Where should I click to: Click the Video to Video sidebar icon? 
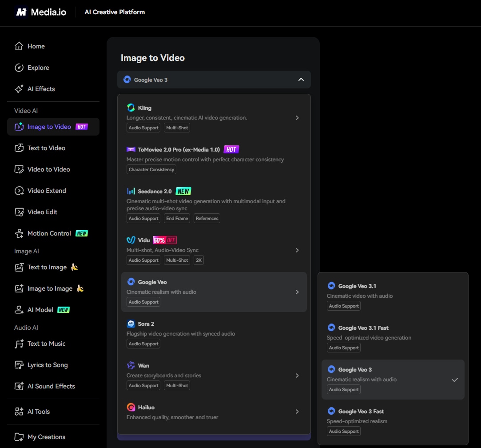tap(19, 169)
